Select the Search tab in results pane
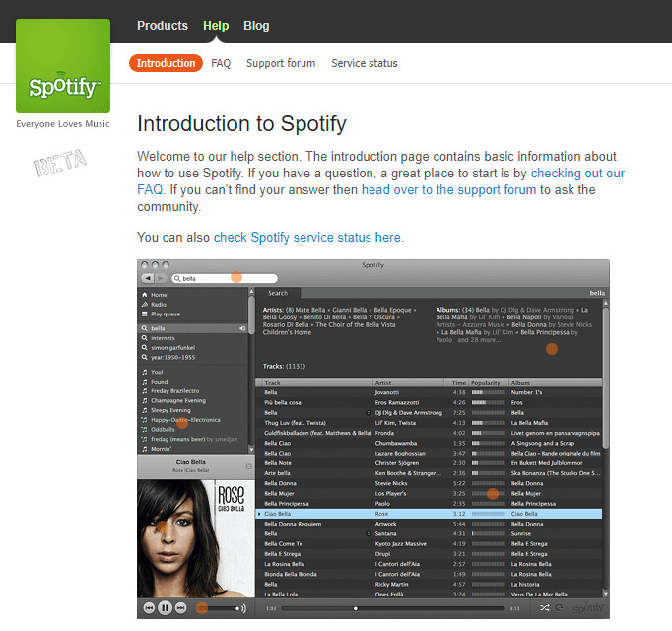The width and height of the screenshot is (672, 631). tap(278, 293)
